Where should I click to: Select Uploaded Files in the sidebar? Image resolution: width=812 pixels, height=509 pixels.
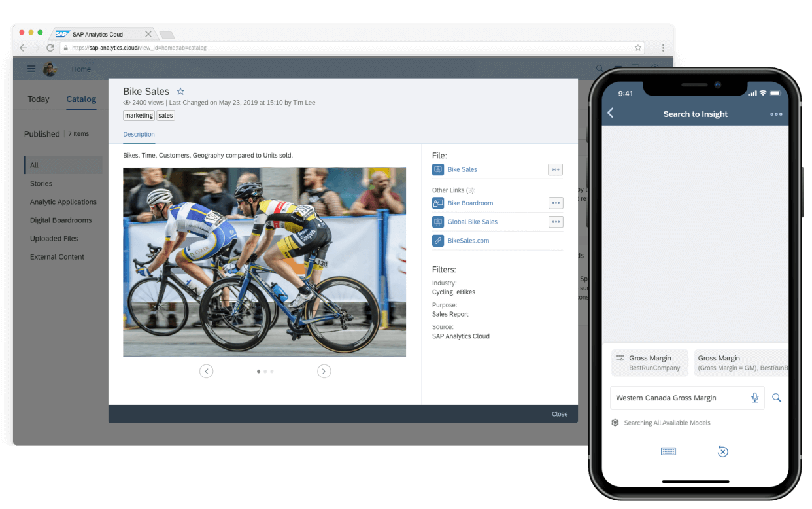54,239
